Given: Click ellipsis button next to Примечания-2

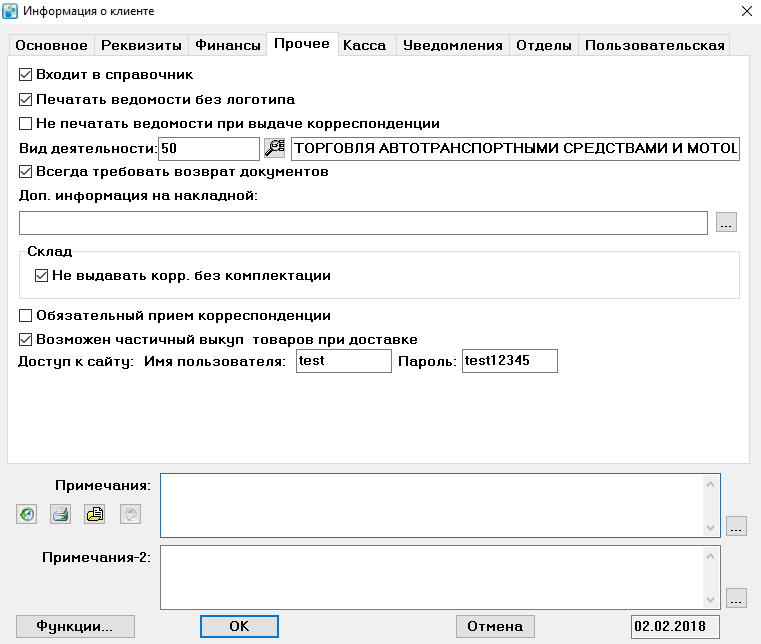Looking at the screenshot, I should [736, 598].
